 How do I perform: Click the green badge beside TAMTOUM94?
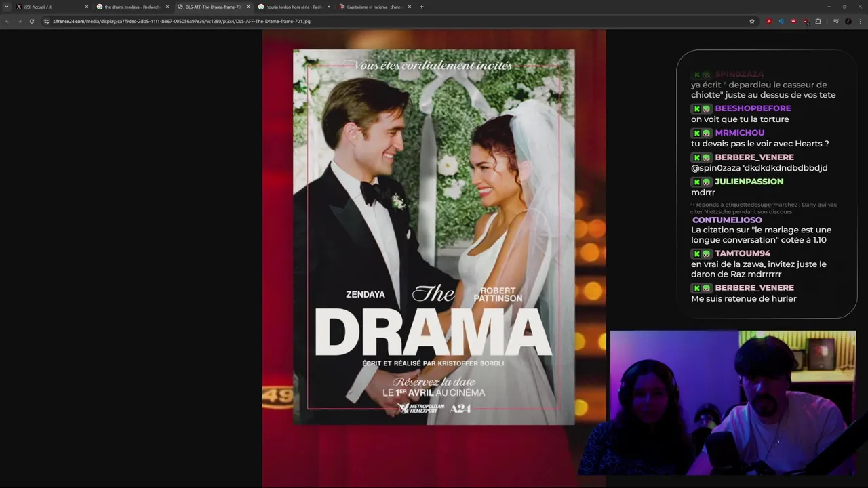pos(701,253)
